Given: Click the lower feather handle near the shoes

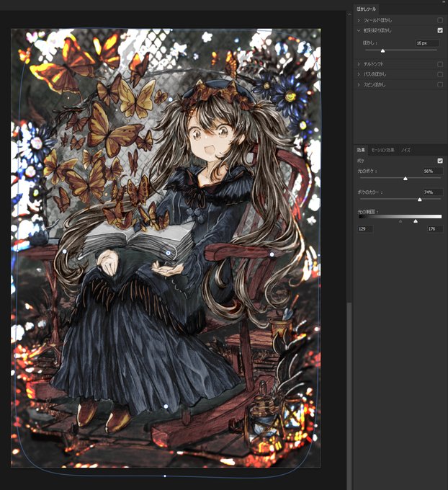Looking at the screenshot, I should [x=166, y=406].
